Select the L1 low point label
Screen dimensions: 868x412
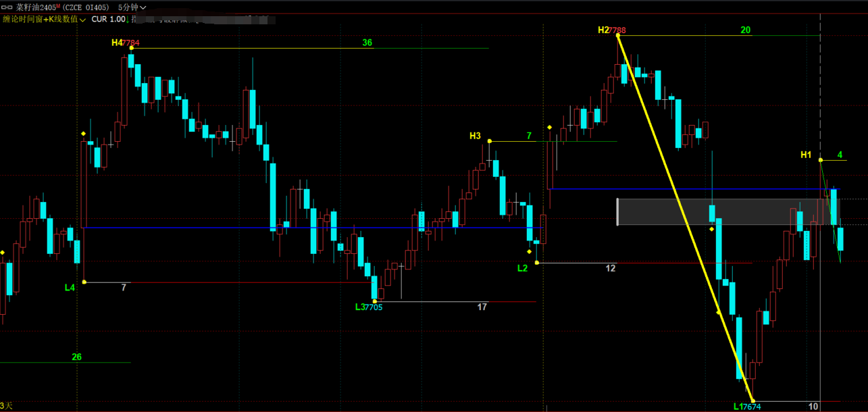pyautogui.click(x=738, y=407)
